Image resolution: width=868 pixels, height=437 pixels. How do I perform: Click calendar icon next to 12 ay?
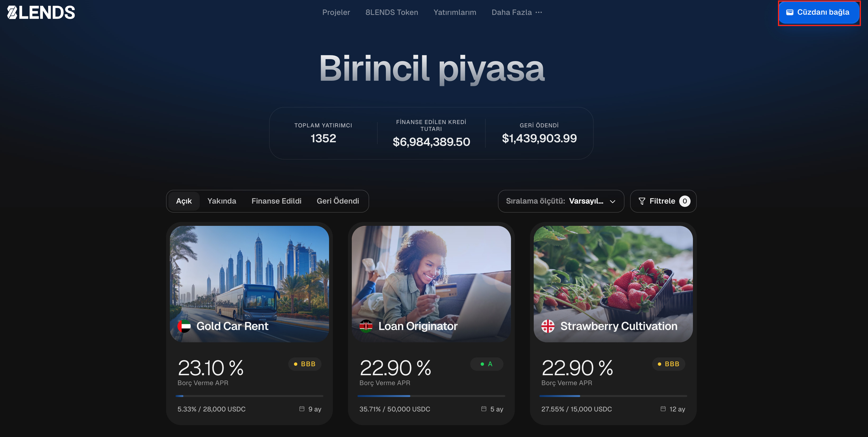663,409
